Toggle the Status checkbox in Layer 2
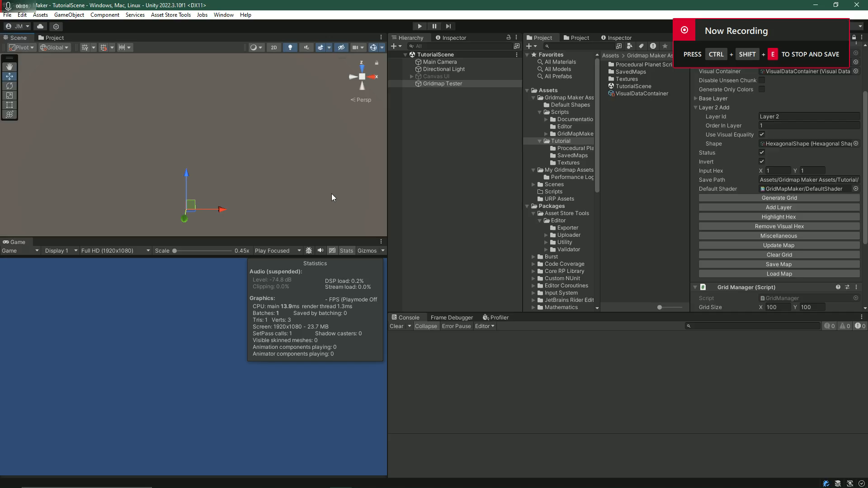The width and height of the screenshot is (868, 488). [762, 153]
